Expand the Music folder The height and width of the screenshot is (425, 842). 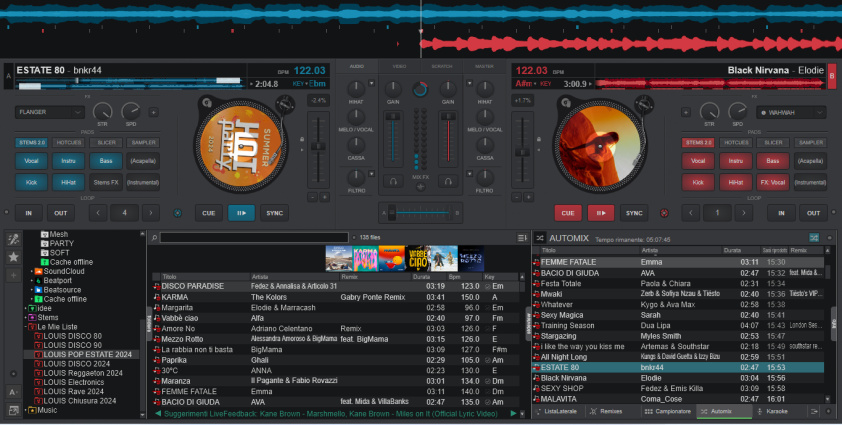tap(25, 410)
